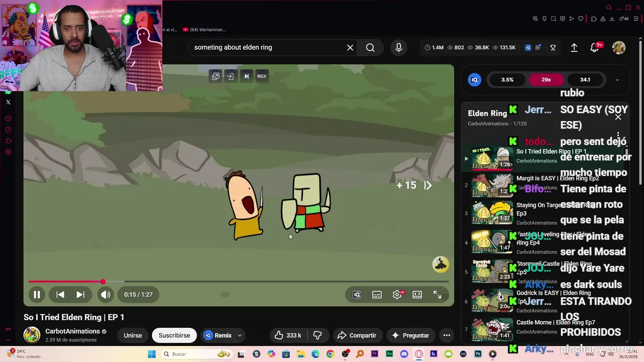
Task: Expand the vidIQ score panel chevron
Action: coord(617,80)
